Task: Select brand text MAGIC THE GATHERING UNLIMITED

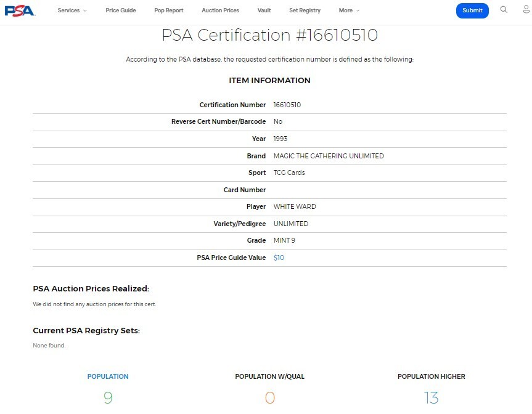Action: (329, 156)
